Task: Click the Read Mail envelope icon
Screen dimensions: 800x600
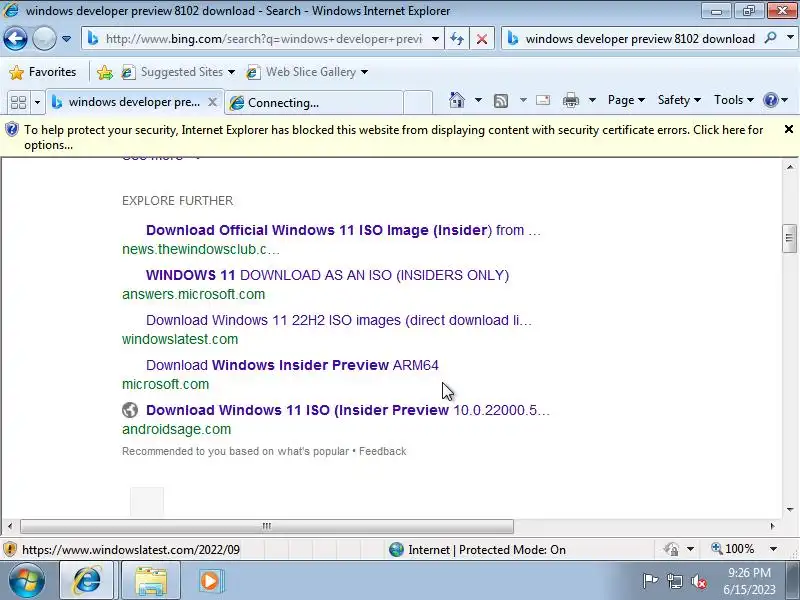Action: (x=543, y=100)
